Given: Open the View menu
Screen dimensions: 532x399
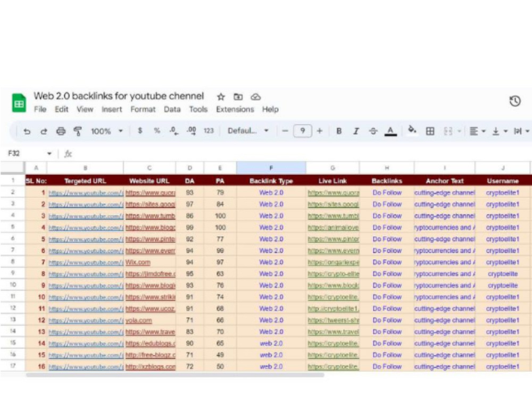Looking at the screenshot, I should 85,109.
